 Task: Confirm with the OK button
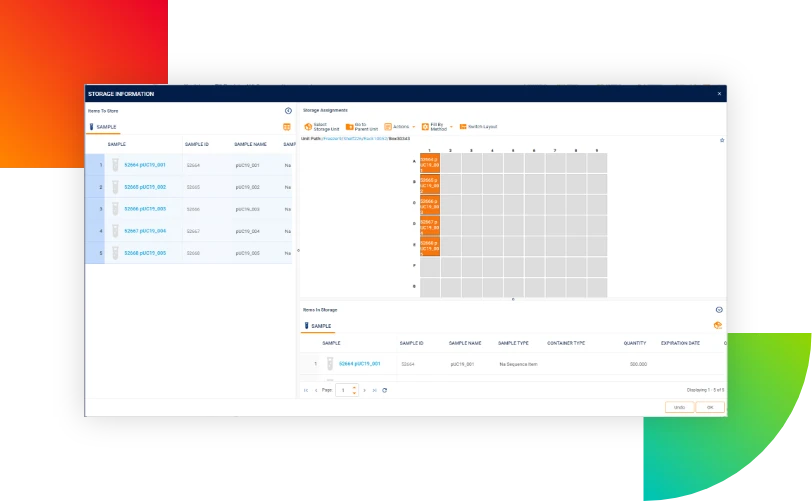(710, 407)
